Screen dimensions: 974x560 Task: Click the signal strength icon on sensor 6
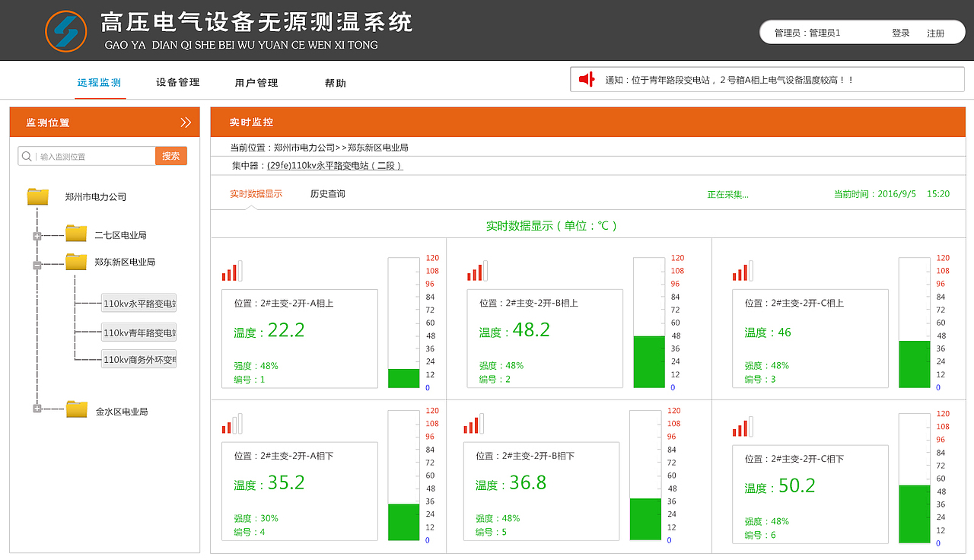742,427
